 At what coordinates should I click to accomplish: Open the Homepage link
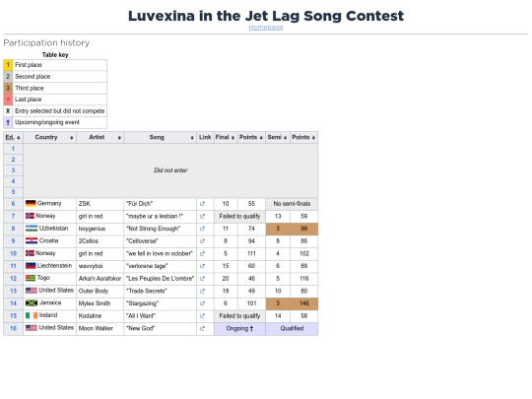pos(266,28)
